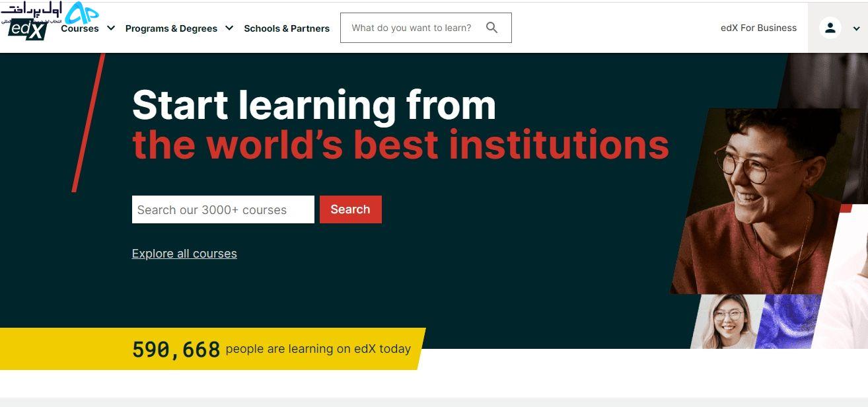Open the user profile avatar icon

pos(830,28)
